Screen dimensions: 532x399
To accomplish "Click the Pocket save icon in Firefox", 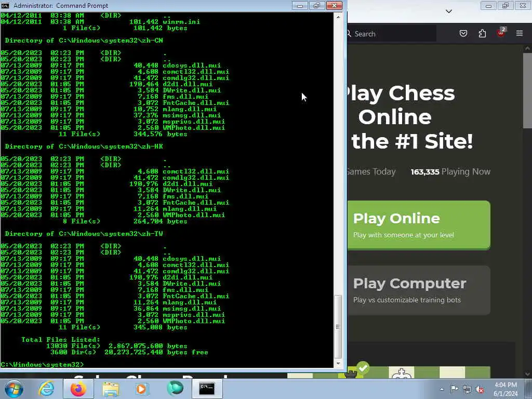I will tap(463, 33).
